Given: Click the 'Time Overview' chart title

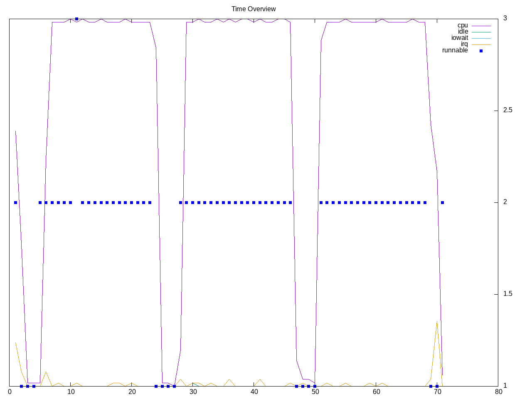Looking at the screenshot, I should [254, 9].
